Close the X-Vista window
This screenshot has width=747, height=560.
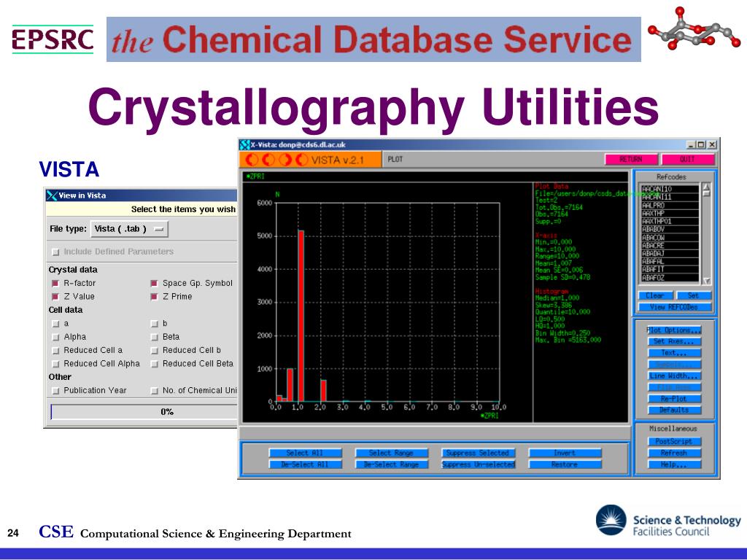tap(711, 144)
